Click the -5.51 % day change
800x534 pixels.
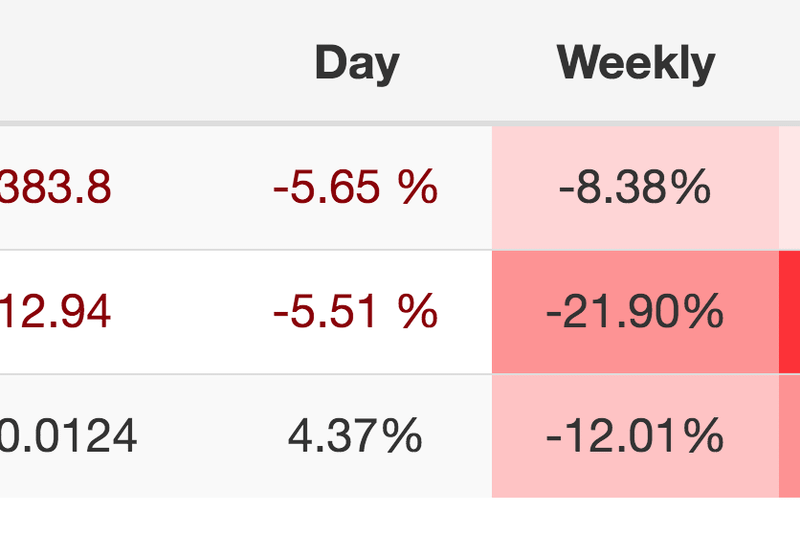[355, 312]
